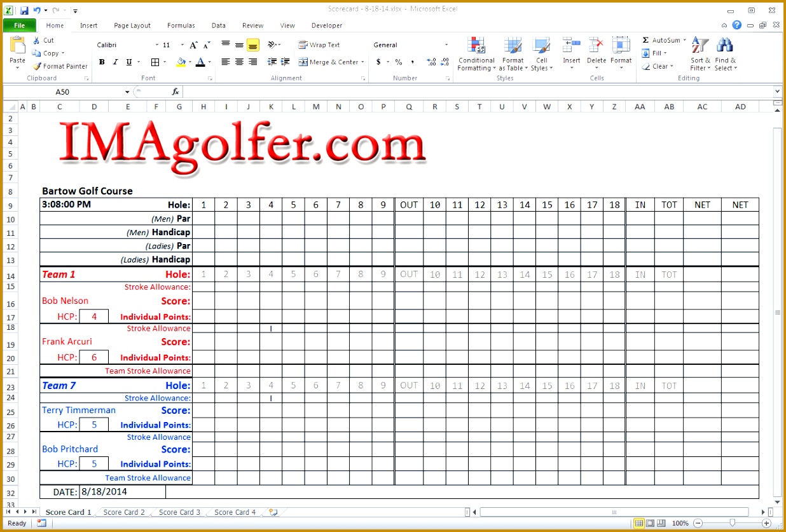Open Conditional Formatting options
Screen dimensions: 786x532
click(476, 53)
